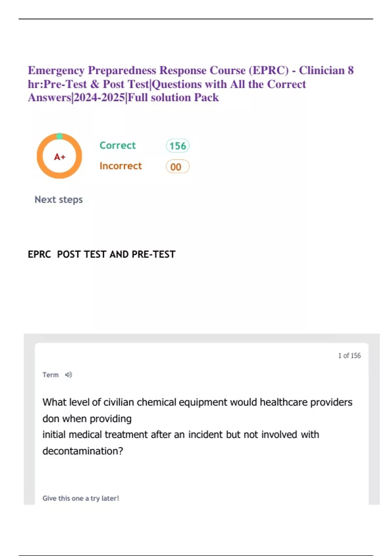Click the orange Incorrect label

point(121,166)
